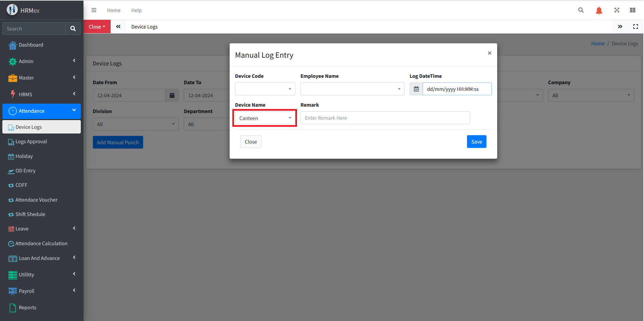The height and width of the screenshot is (321, 644).
Task: Click the Close button in dialog footer
Action: click(x=251, y=142)
